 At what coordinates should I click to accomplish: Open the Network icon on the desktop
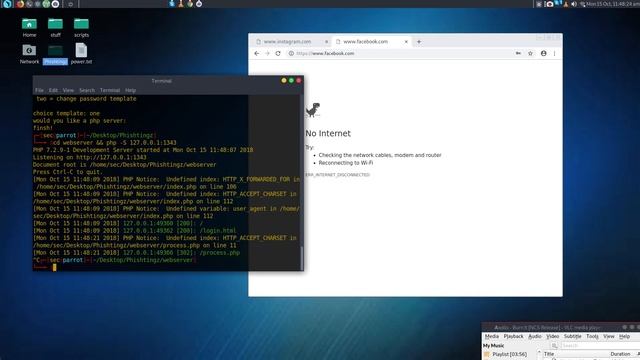29,54
